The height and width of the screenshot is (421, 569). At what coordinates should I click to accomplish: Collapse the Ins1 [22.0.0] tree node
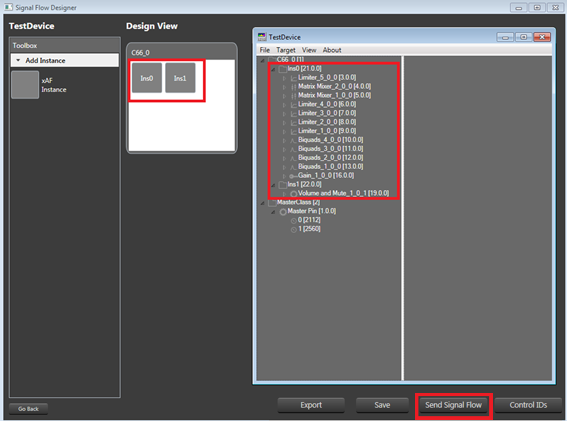coord(273,185)
